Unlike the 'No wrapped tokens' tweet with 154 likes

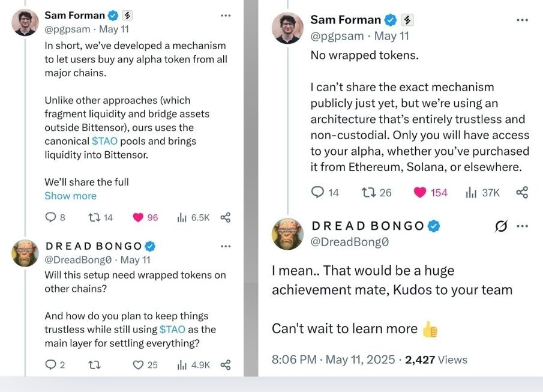coord(421,192)
